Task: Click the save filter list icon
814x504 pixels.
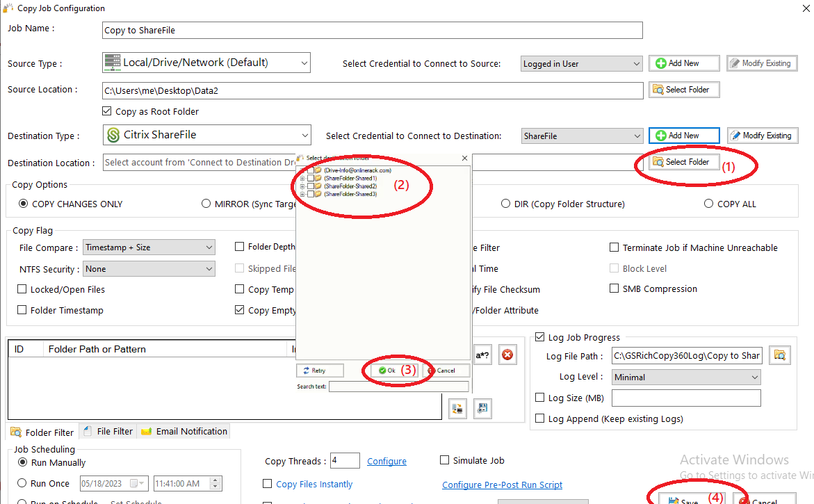Action: 482,409
